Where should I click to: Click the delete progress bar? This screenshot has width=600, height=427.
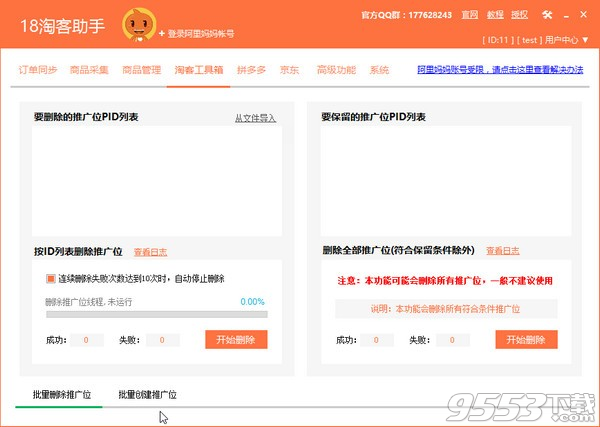point(157,315)
